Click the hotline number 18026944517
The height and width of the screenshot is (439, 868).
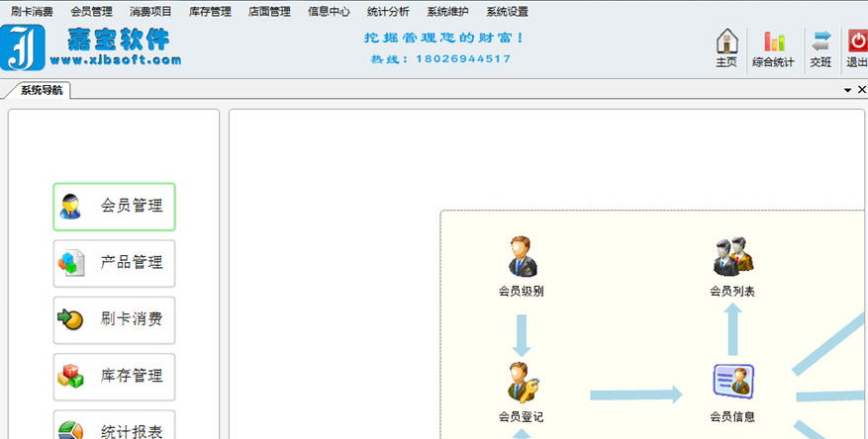coord(463,58)
